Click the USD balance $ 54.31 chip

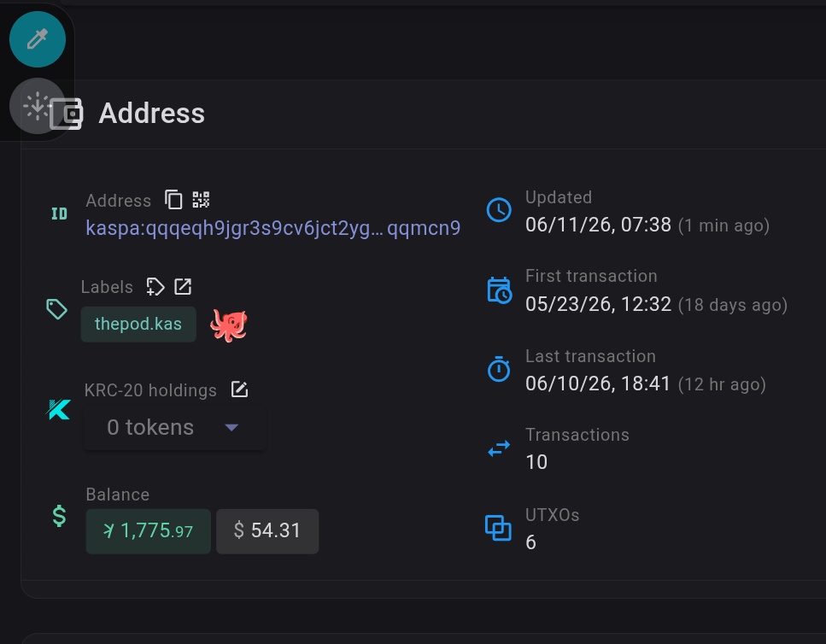click(267, 530)
